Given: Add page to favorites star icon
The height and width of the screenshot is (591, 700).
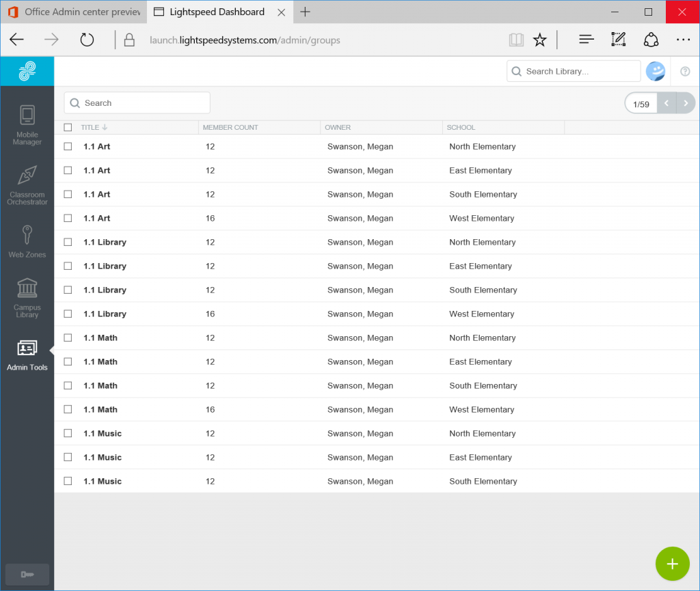Looking at the screenshot, I should point(540,40).
